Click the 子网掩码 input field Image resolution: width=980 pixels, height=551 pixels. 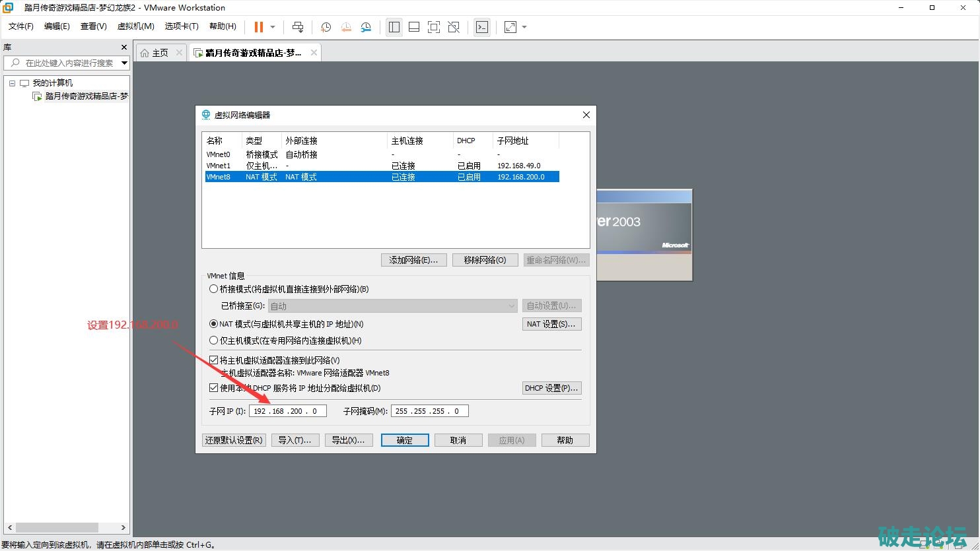coord(429,411)
